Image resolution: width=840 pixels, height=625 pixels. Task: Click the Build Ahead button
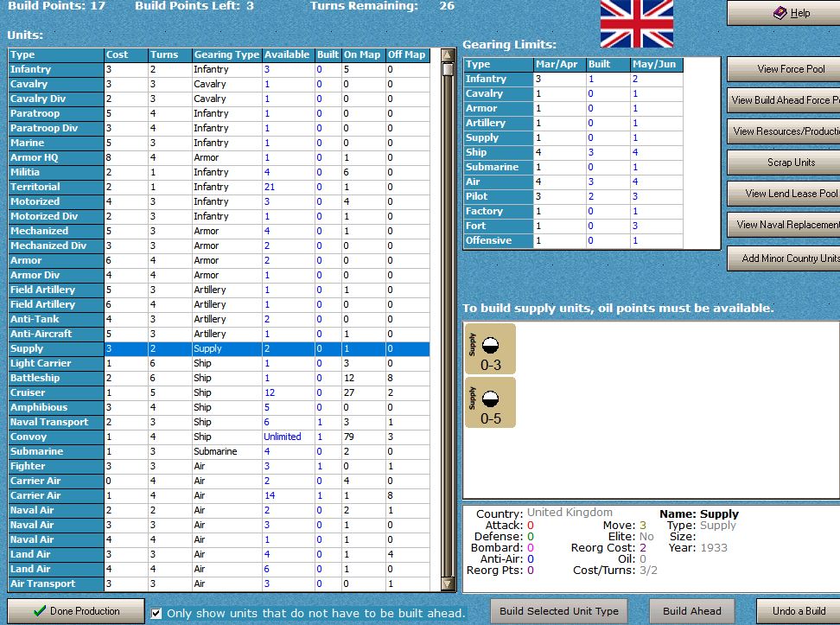[x=691, y=611]
